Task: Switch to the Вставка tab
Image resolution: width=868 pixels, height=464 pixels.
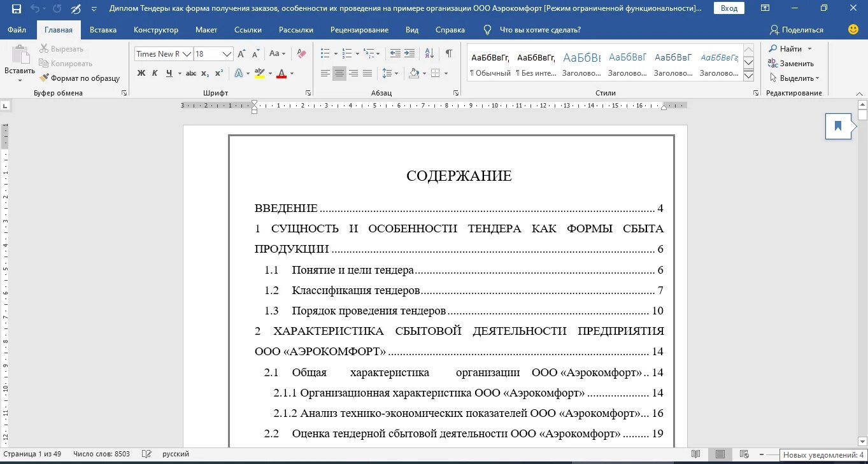Action: click(103, 30)
